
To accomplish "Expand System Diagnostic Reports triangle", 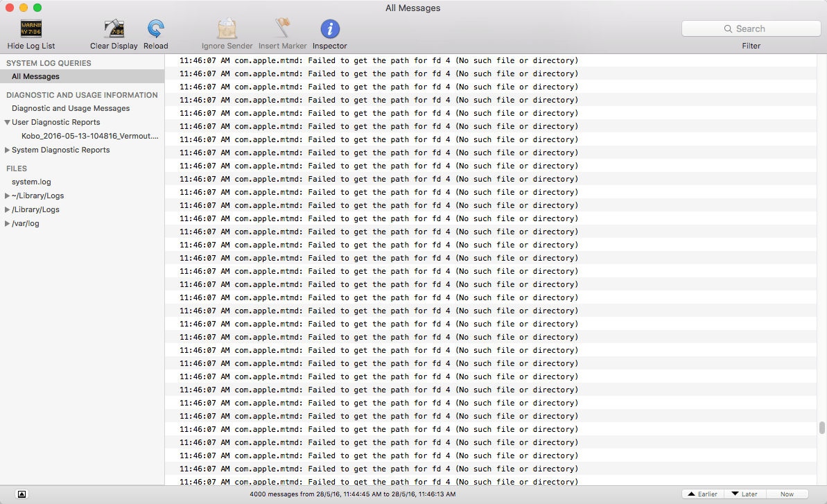I will pos(8,150).
